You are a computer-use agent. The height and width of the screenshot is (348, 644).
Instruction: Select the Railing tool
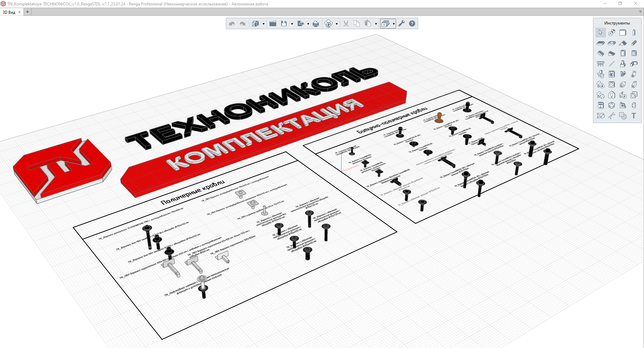601,64
